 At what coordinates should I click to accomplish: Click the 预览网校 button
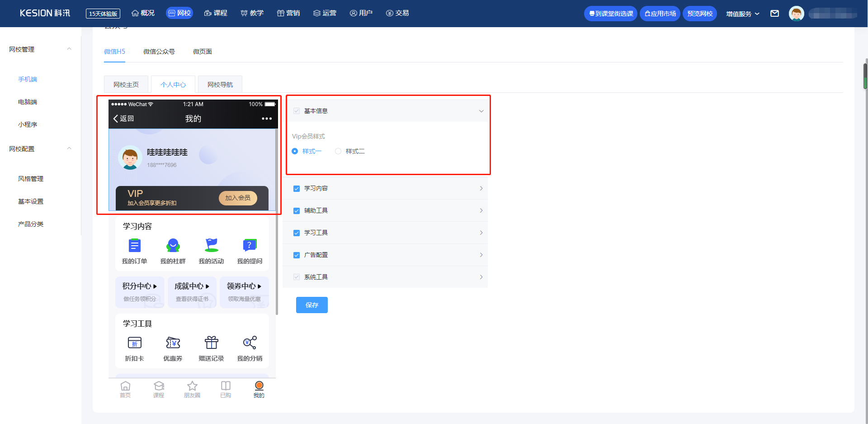[700, 14]
